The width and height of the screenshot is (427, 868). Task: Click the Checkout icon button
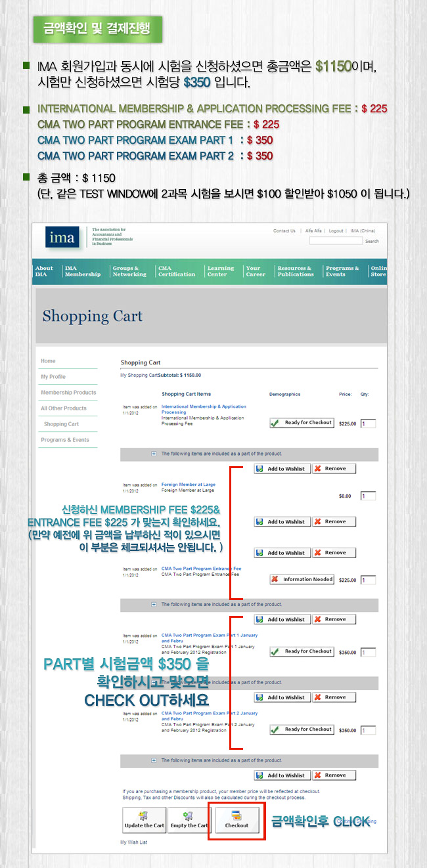(236, 820)
